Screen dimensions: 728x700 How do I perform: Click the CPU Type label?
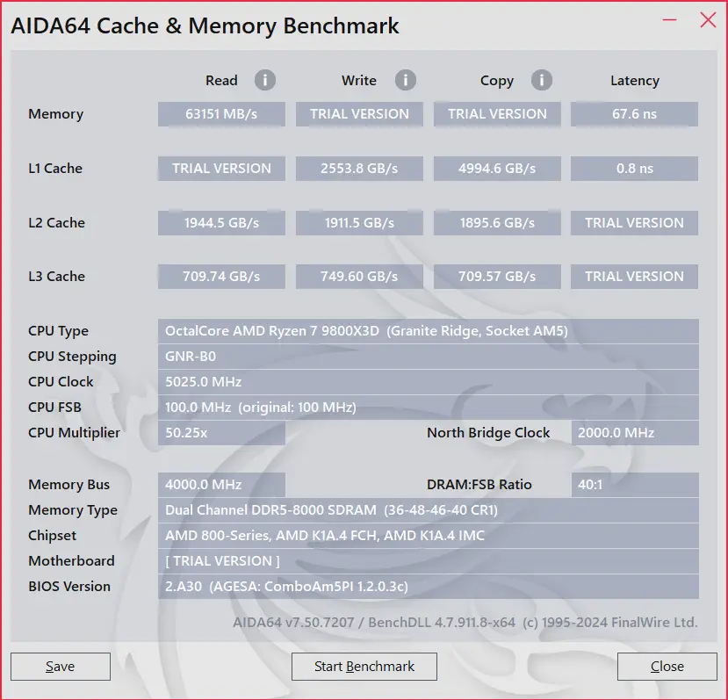coord(58,331)
